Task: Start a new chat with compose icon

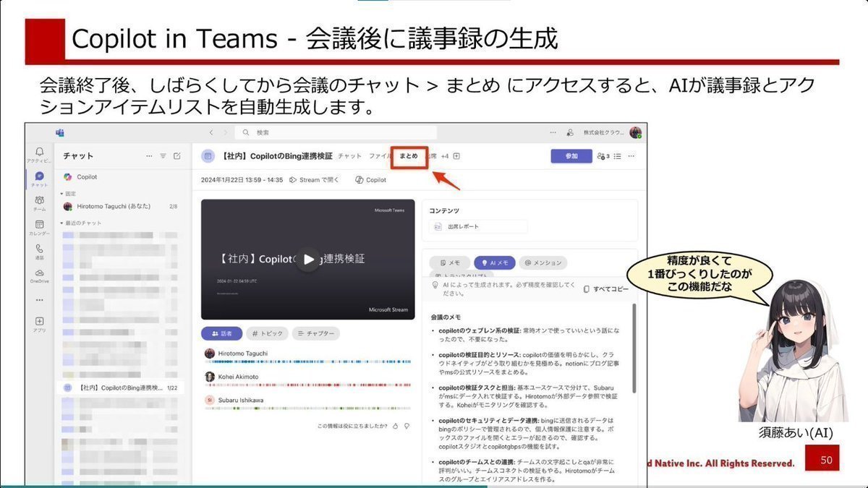Action: (x=176, y=155)
